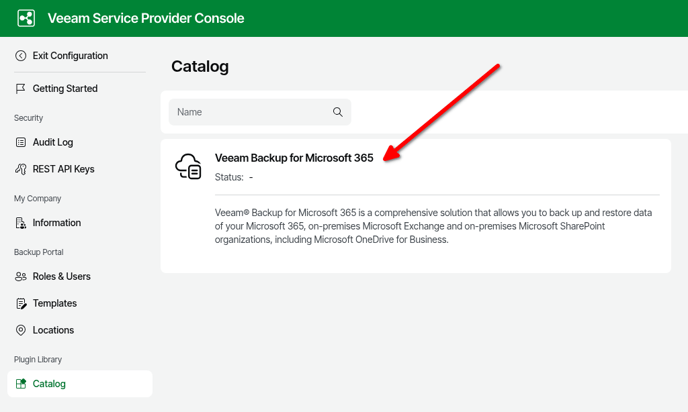Go to REST API Keys
The image size is (688, 412).
[63, 170]
